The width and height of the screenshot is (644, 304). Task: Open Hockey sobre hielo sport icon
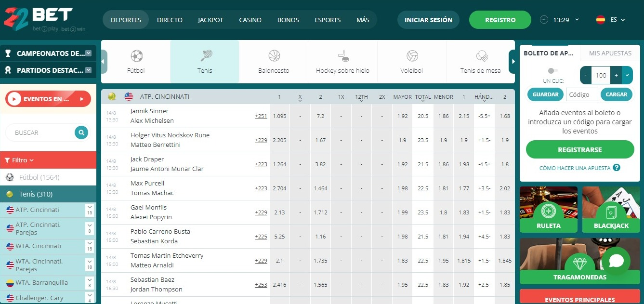[x=342, y=56]
